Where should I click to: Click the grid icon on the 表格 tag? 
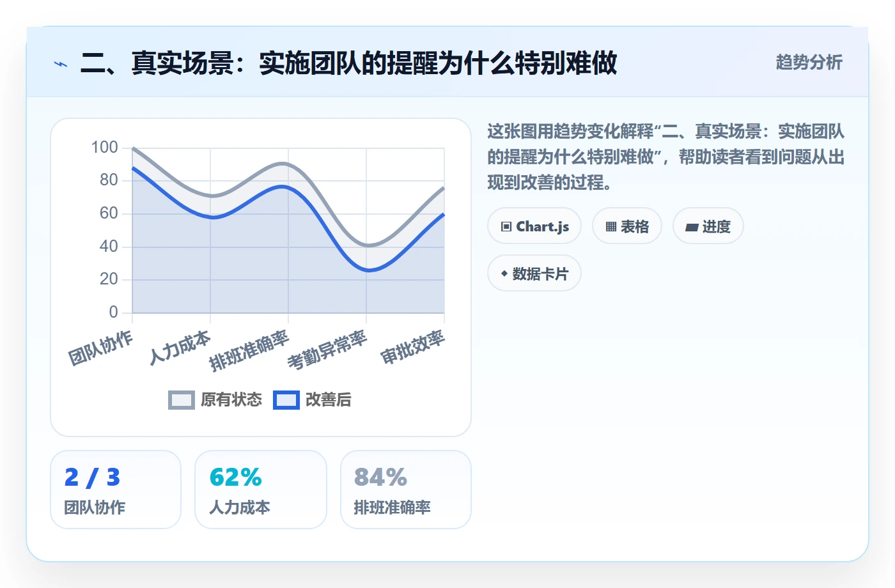(611, 226)
